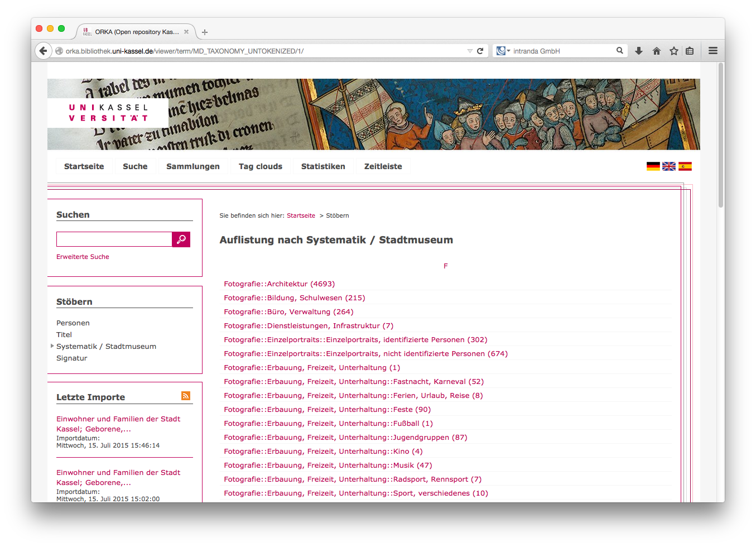The height and width of the screenshot is (547, 756).
Task: Open the import dated 15. Juli 2015 15:02:00
Action: [118, 477]
